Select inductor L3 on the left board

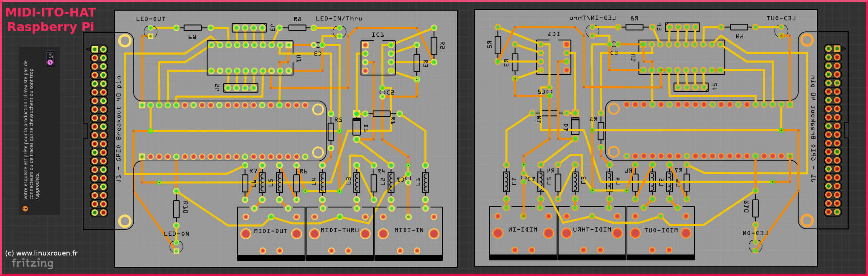357,183
